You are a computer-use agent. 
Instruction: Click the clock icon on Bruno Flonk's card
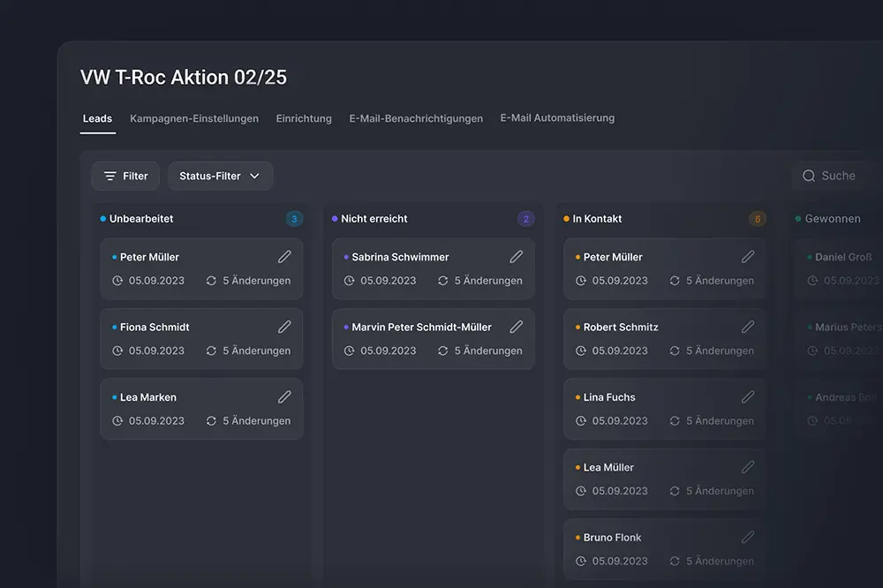click(580, 561)
